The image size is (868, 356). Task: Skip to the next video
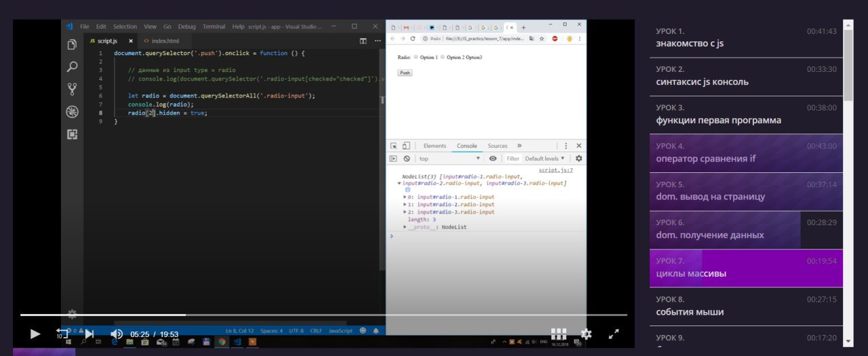click(x=89, y=334)
